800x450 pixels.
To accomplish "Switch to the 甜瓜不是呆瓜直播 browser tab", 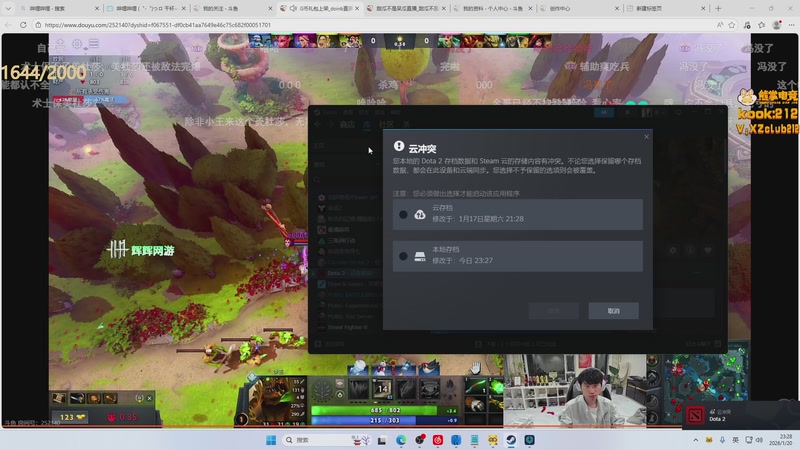I will [406, 9].
